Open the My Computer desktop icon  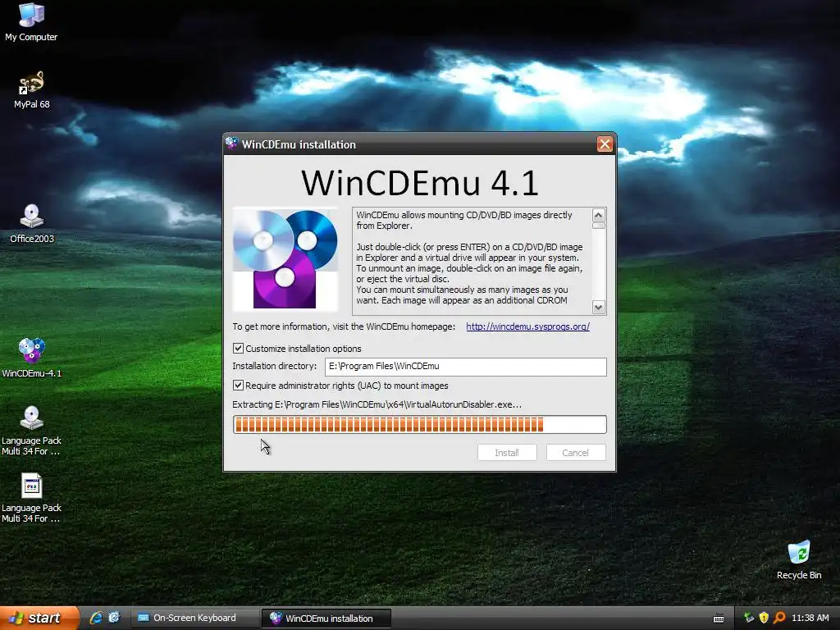click(x=31, y=21)
